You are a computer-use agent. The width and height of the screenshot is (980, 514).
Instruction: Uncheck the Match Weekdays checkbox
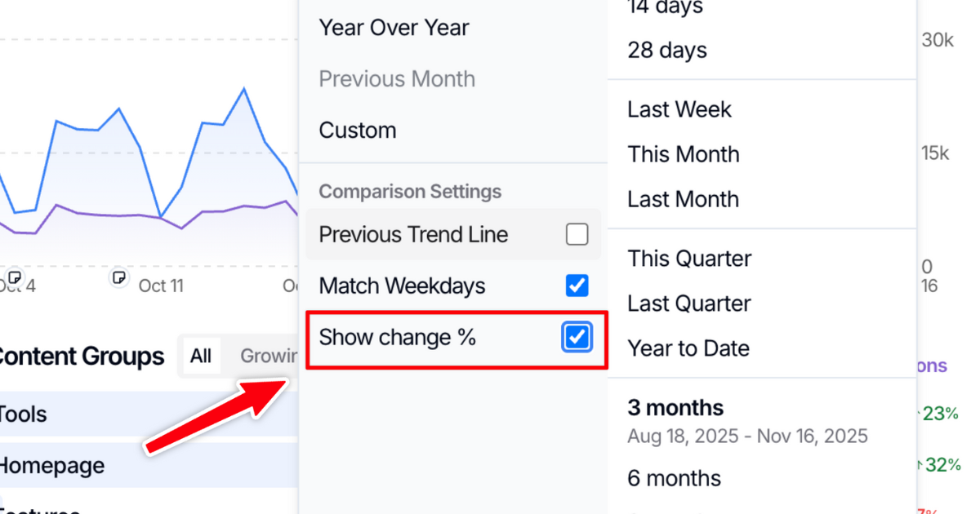577,286
